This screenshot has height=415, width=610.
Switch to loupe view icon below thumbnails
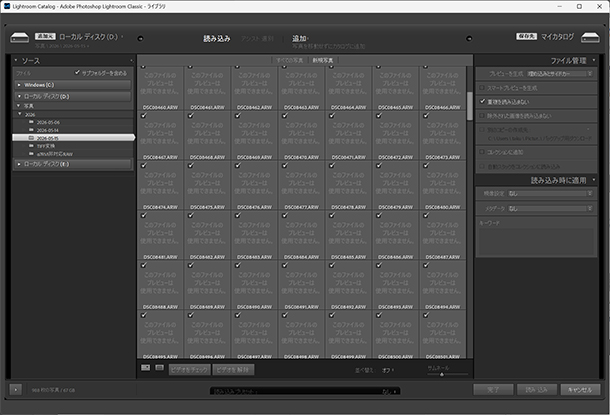pos(160,367)
